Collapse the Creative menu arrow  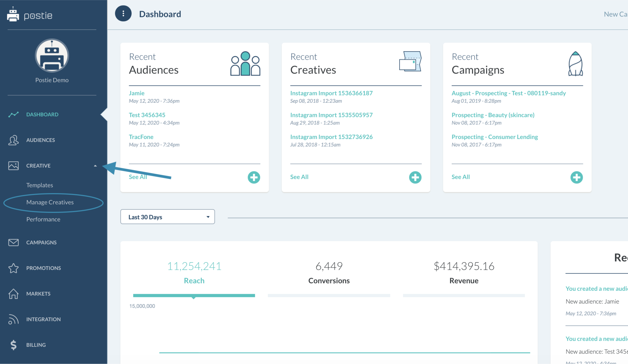(95, 166)
